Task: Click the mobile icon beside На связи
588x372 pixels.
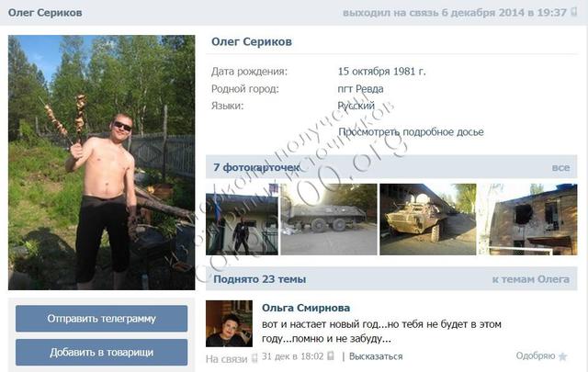Action: click(x=254, y=358)
